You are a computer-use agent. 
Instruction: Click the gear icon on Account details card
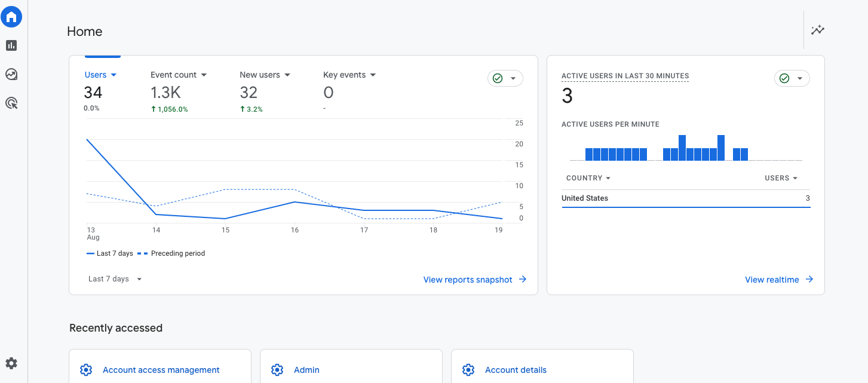coord(468,370)
